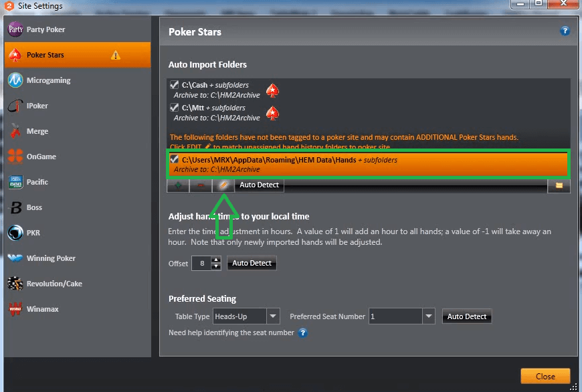Click the Revolution/Cake chips icon

pyautogui.click(x=15, y=284)
